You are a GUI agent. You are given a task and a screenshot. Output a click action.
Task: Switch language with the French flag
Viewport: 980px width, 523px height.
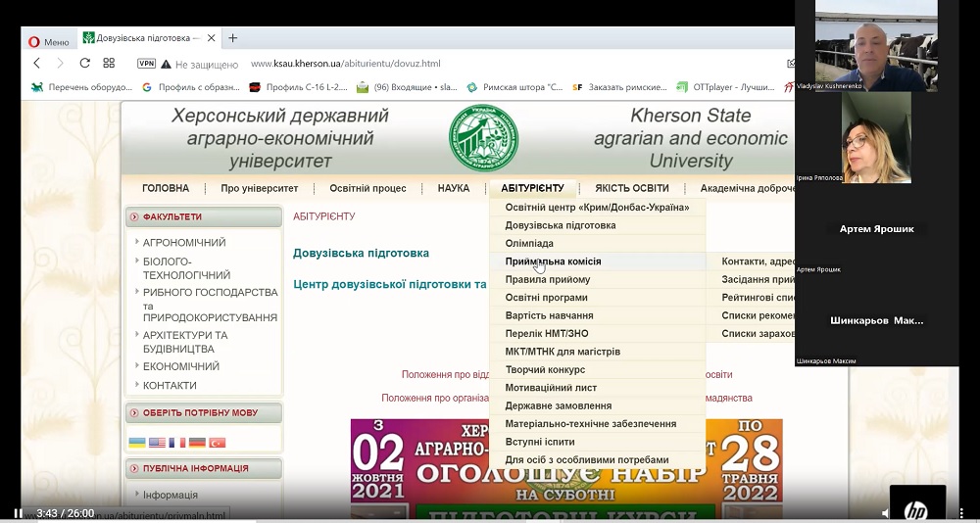coord(176,443)
